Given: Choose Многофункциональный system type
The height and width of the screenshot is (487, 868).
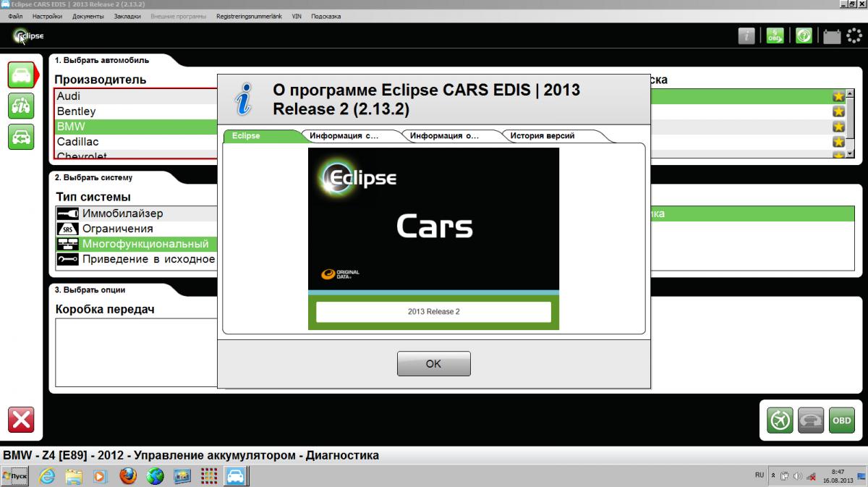Looking at the screenshot, I should (x=137, y=245).
